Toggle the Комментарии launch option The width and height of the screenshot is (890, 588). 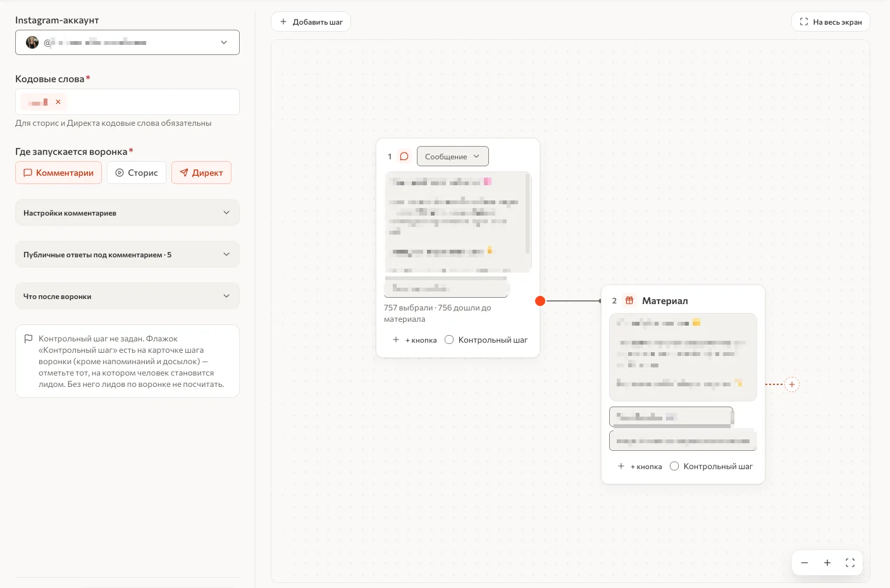pos(58,173)
